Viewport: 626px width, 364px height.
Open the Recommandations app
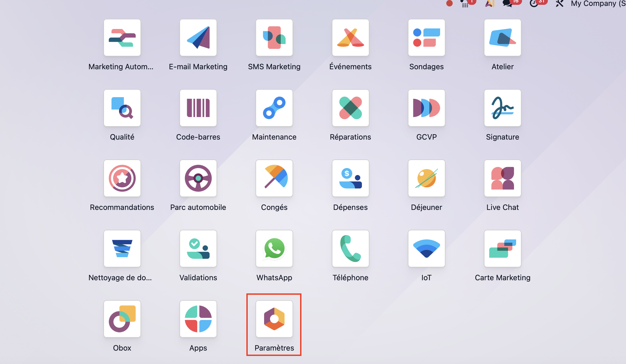[122, 178]
